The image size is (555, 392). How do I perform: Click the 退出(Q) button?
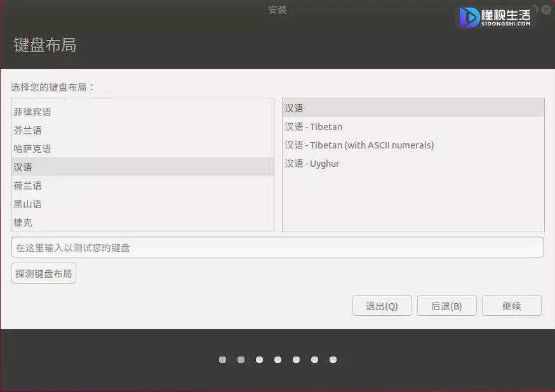click(x=382, y=306)
